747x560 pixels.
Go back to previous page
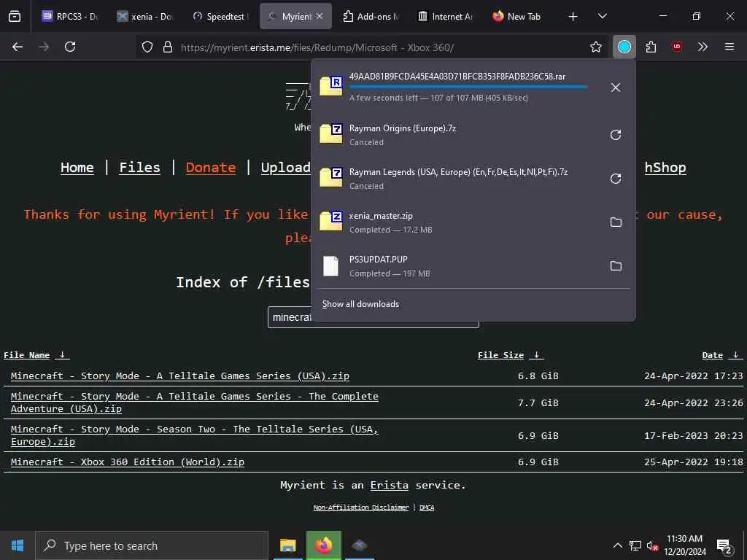point(18,47)
